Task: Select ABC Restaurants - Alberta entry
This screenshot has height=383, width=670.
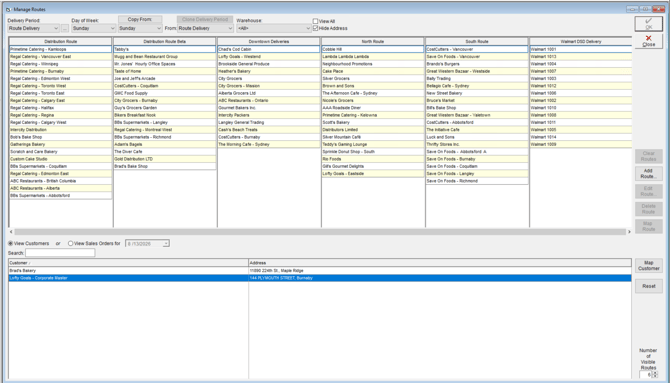Action: [x=60, y=189]
